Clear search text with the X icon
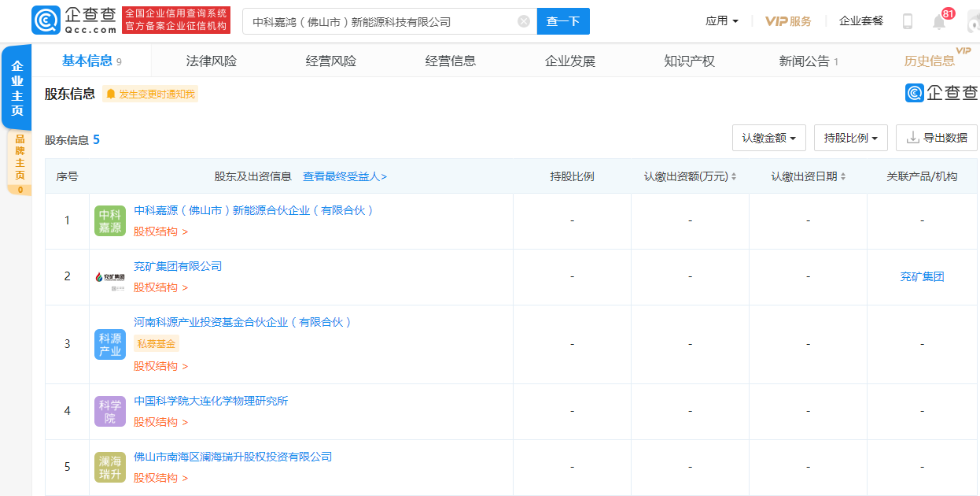980x496 pixels. click(x=524, y=22)
